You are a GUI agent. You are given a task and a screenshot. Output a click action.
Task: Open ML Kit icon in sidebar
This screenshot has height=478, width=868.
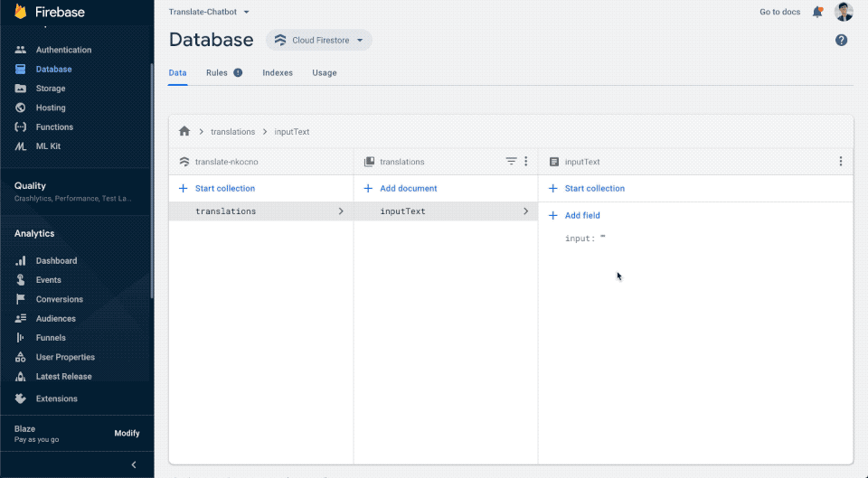(21, 146)
